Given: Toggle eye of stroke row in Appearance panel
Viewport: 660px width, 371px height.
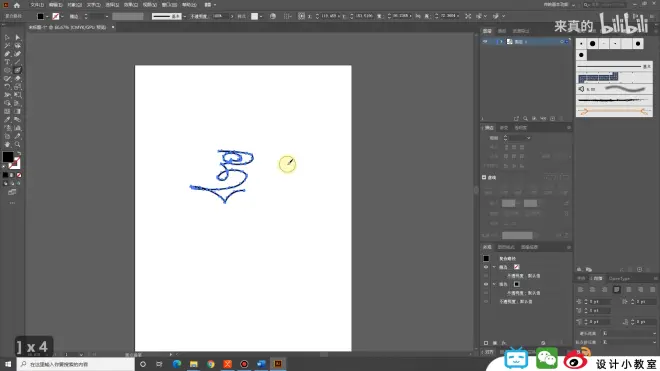Looking at the screenshot, I should pos(486,267).
